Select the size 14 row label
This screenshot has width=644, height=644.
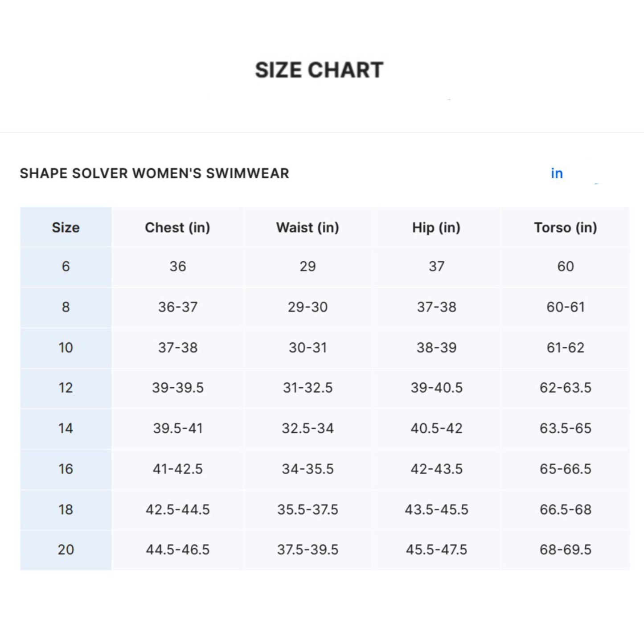(x=66, y=428)
